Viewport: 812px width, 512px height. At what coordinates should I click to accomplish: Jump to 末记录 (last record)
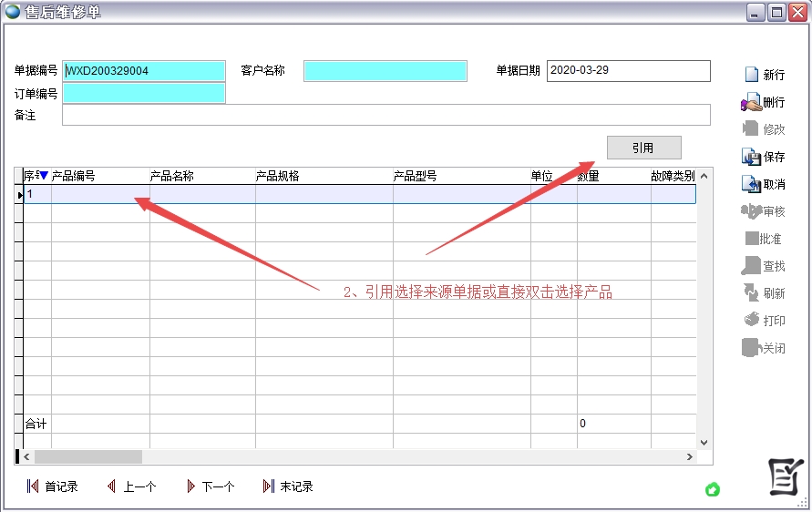(x=269, y=486)
